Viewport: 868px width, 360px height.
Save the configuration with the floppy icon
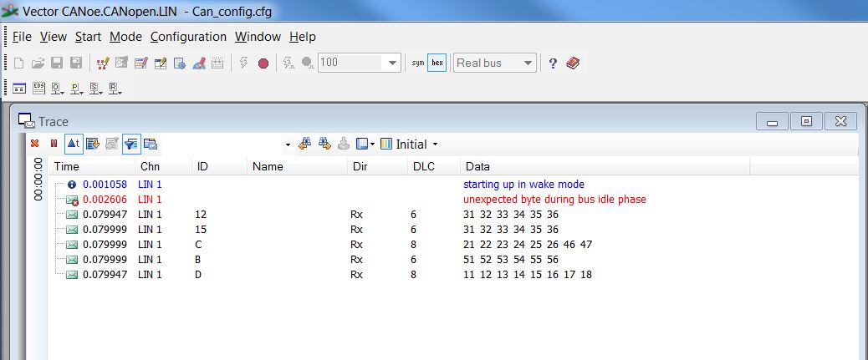coord(57,63)
